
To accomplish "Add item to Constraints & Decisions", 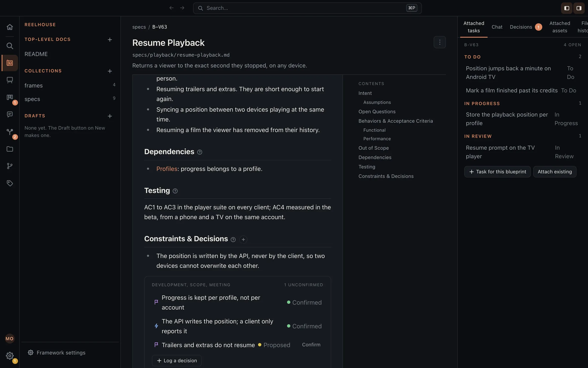I will click(x=243, y=239).
